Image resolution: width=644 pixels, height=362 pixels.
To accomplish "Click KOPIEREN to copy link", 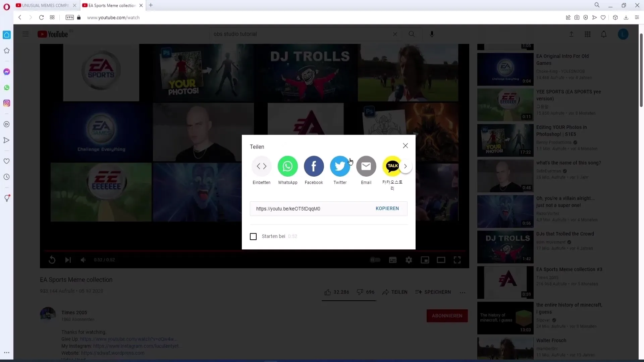I will tap(387, 208).
